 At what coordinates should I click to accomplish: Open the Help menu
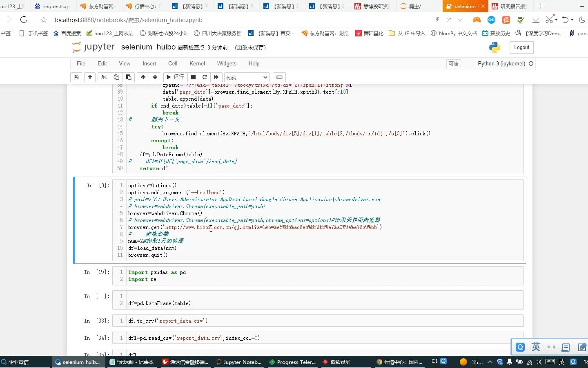[254, 64]
